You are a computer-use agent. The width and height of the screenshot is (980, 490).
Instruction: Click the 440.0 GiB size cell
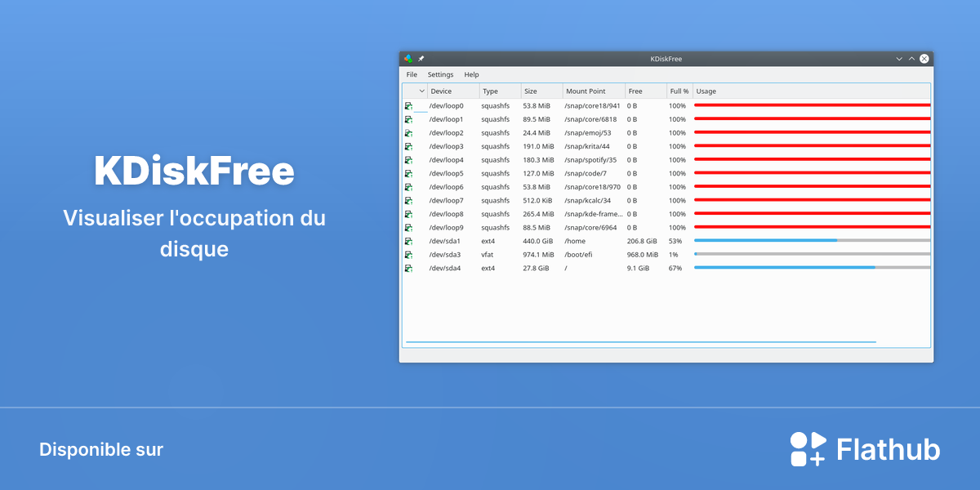(x=537, y=241)
